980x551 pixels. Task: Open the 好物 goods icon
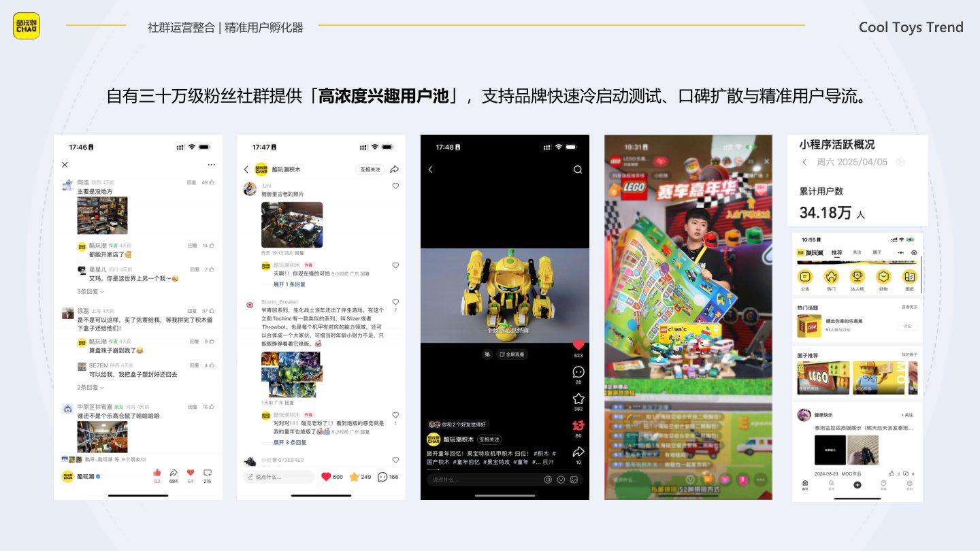(883, 277)
